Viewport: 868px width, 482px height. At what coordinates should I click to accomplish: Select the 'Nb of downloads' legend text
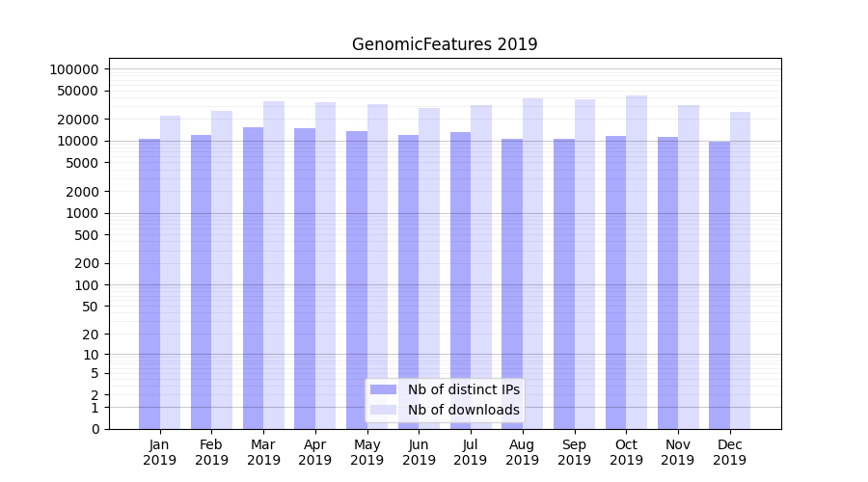tap(463, 410)
